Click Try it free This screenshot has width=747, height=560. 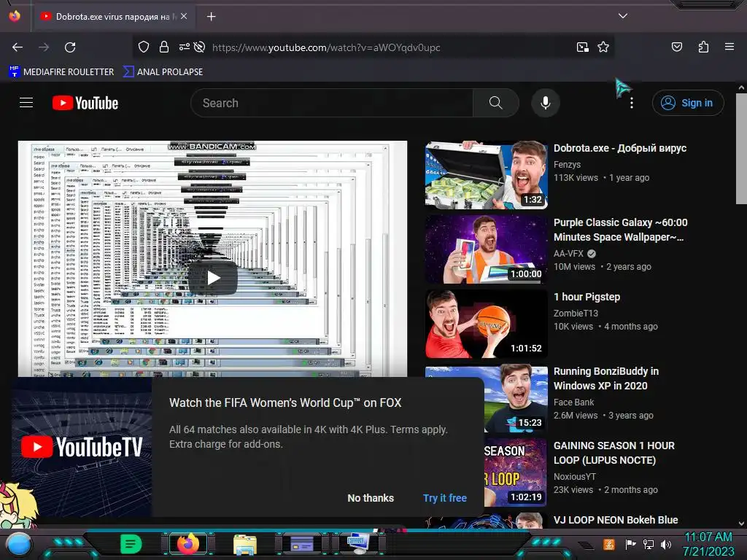pos(445,498)
